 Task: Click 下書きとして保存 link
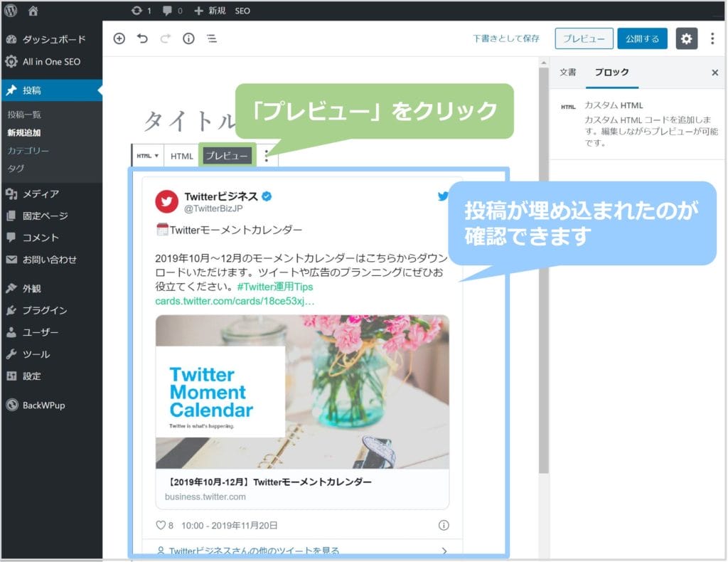pos(506,38)
